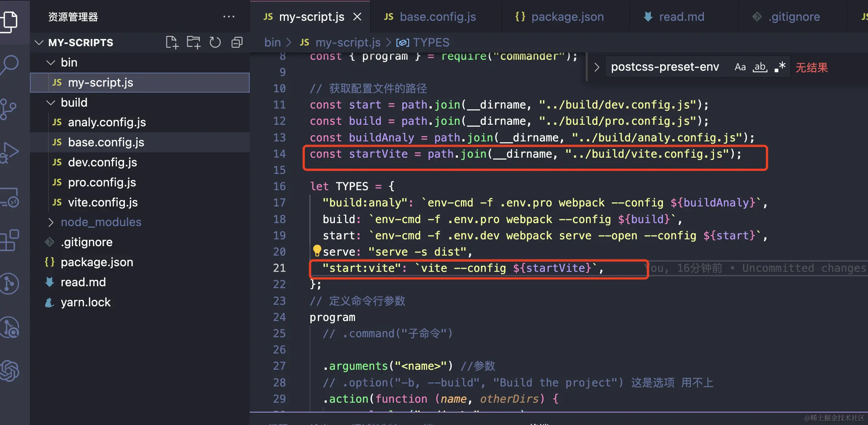Switch to the base.config.js tab
Viewport: 868px width, 425px height.
click(437, 17)
